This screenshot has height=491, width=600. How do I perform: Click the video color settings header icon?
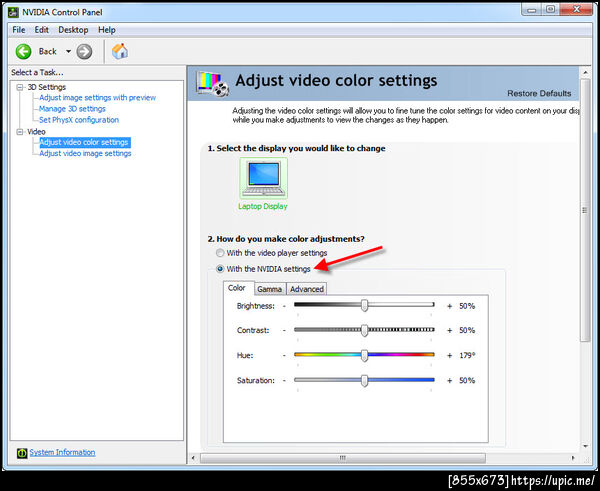click(x=212, y=83)
